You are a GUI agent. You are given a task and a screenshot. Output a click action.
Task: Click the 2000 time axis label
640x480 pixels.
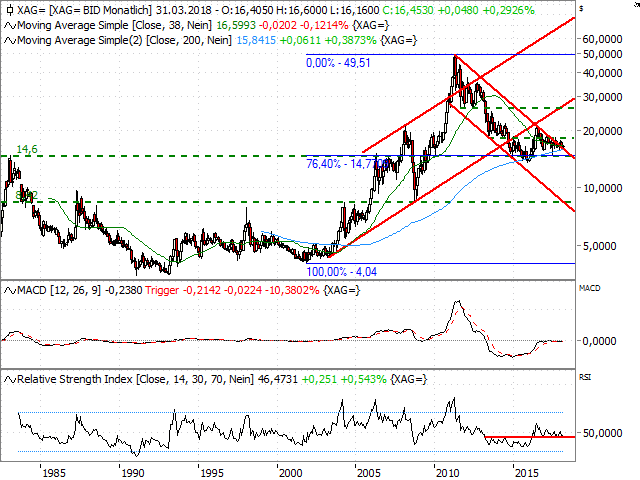290,473
